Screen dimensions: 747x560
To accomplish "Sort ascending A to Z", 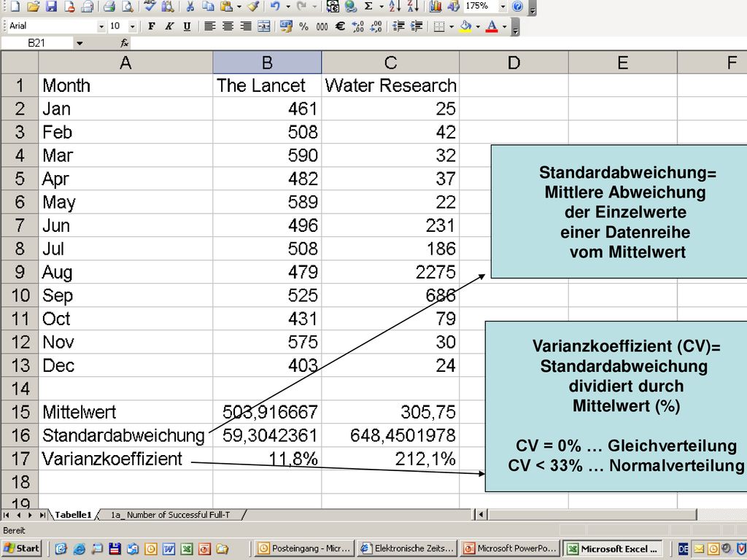I will tap(395, 6).
